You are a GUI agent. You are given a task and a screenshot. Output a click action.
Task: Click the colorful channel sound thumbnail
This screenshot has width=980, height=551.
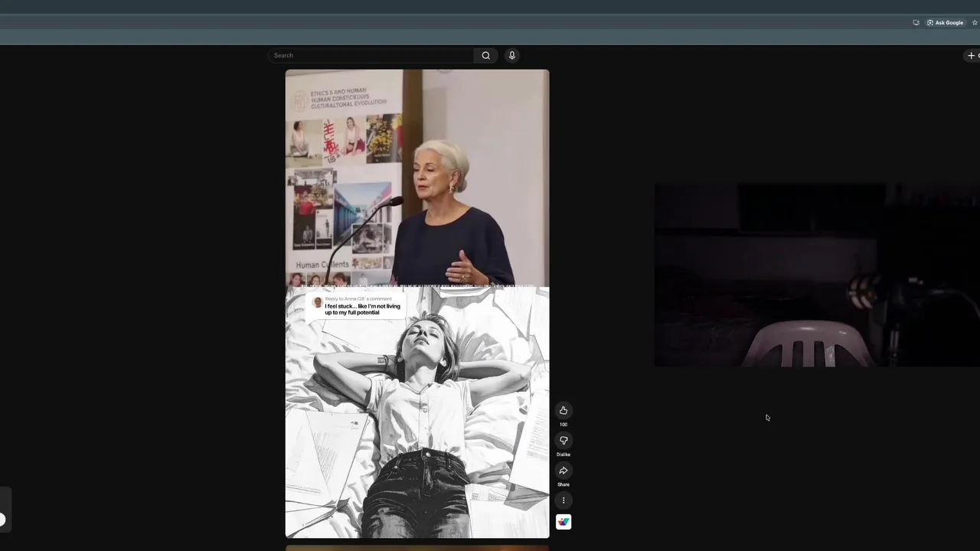tap(563, 522)
